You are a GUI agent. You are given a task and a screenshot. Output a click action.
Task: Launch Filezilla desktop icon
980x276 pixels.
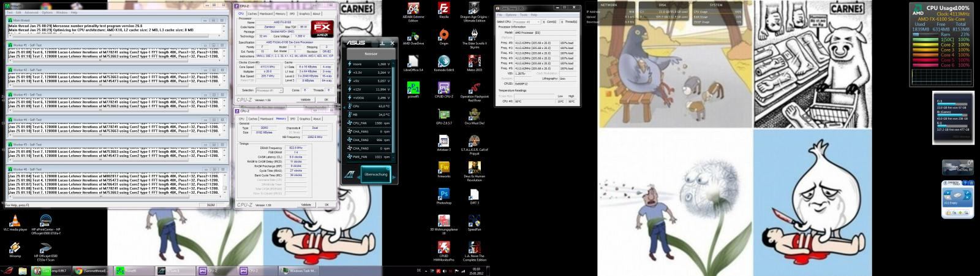tap(444, 10)
